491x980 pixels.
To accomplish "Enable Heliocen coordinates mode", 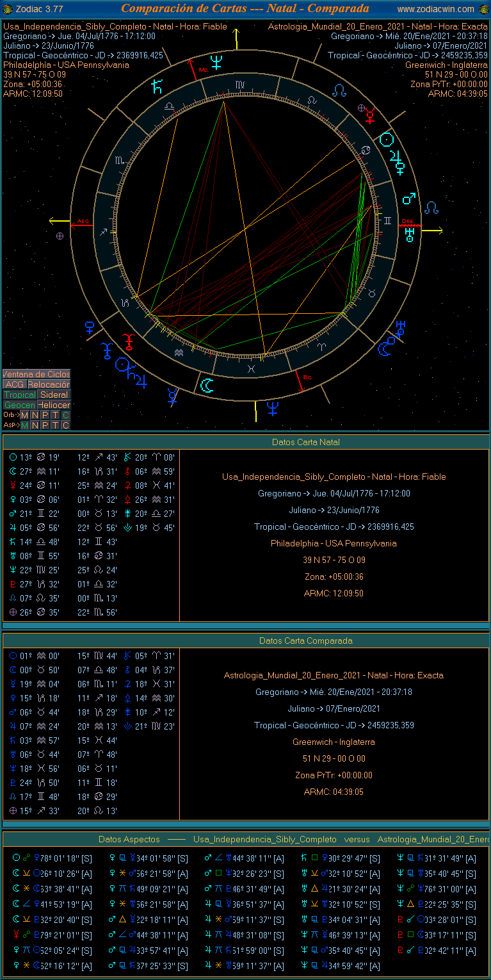I will pyautogui.click(x=54, y=405).
